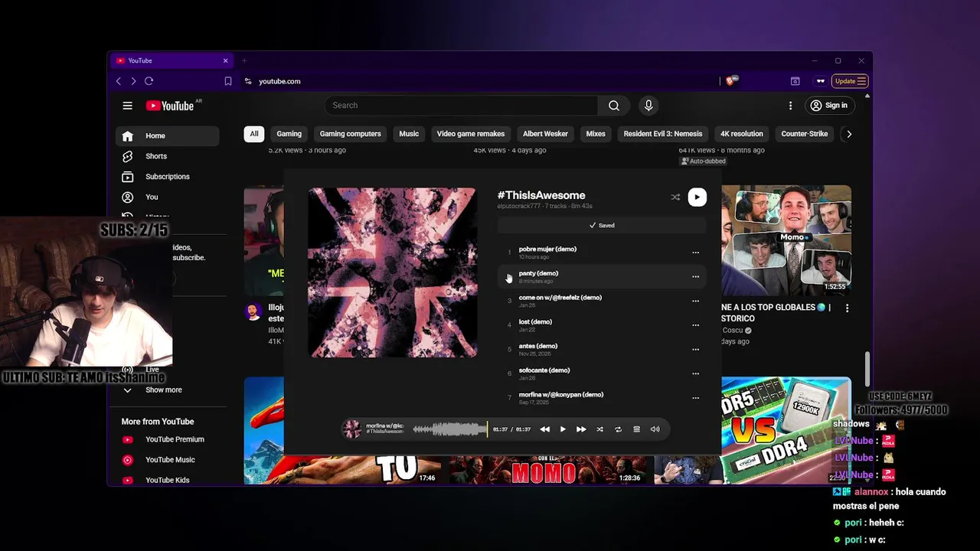Open the glasses-shaped browser toolbar icon
Viewport: 980px width, 551px height.
tap(821, 81)
